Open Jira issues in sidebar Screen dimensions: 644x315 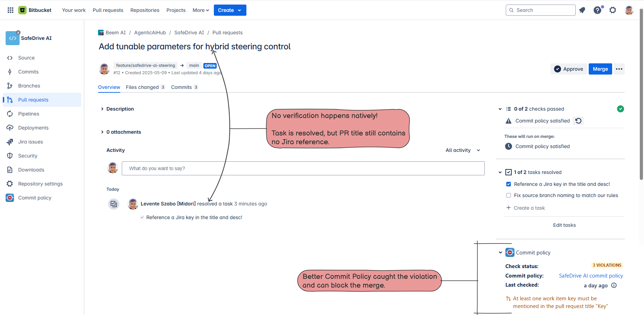pyautogui.click(x=42, y=142)
